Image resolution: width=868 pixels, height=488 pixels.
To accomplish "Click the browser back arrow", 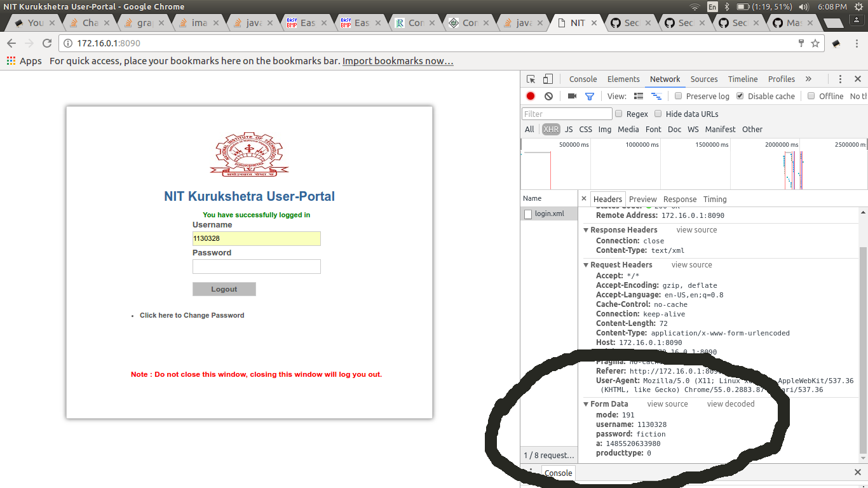I will (11, 43).
